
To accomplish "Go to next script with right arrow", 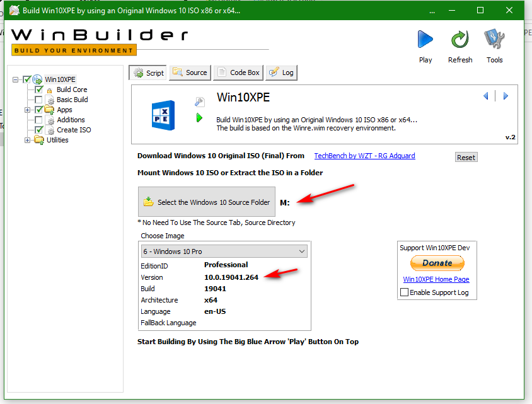I will click(506, 96).
